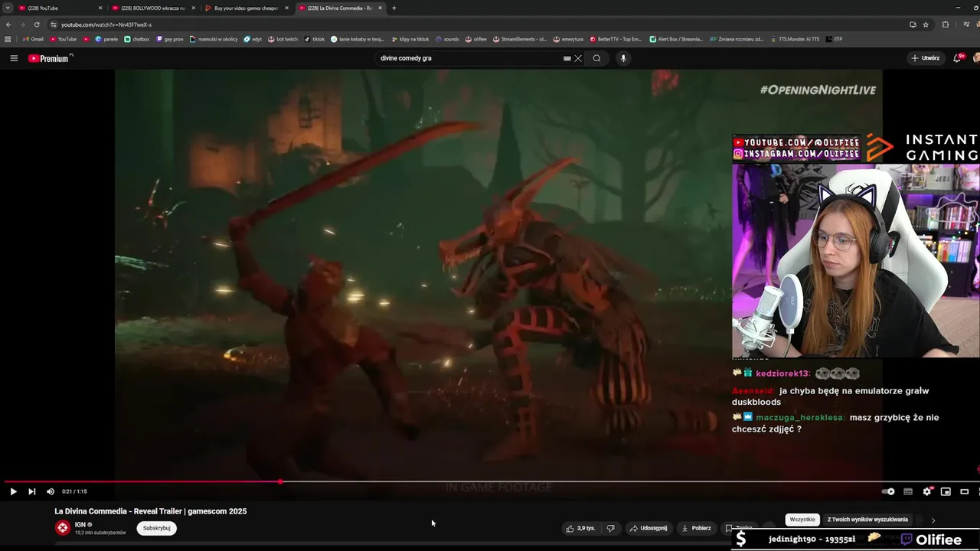Open the Alert Box / Streamlabs bookmark
The width and height of the screenshot is (980, 551).
click(x=676, y=39)
